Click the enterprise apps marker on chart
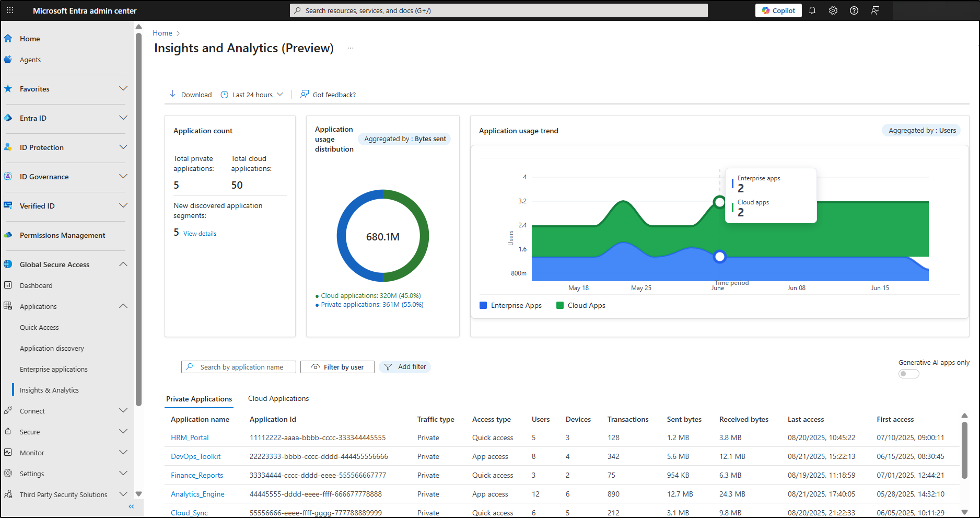 (x=720, y=257)
